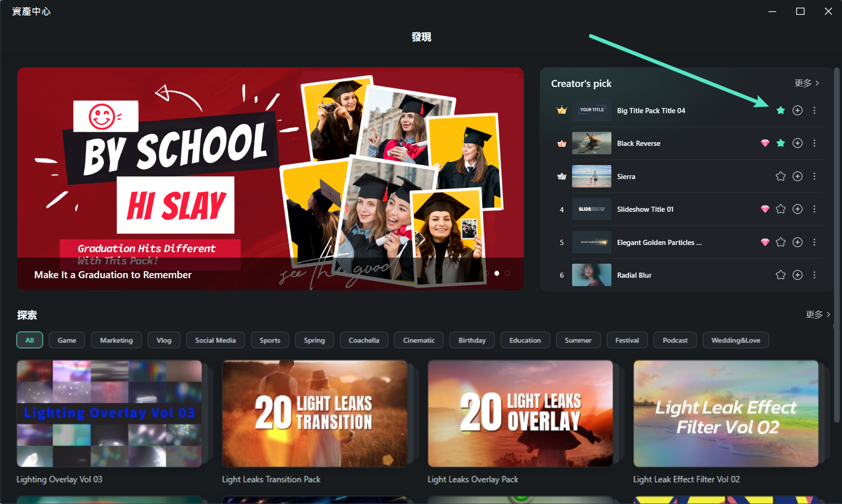Add Sierra with plus icon

(798, 176)
